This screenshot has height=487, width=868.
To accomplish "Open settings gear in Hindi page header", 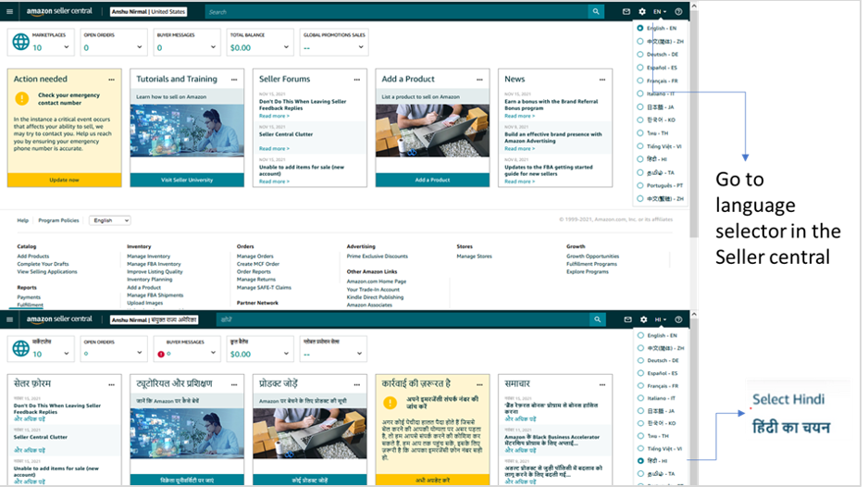I will pos(644,319).
